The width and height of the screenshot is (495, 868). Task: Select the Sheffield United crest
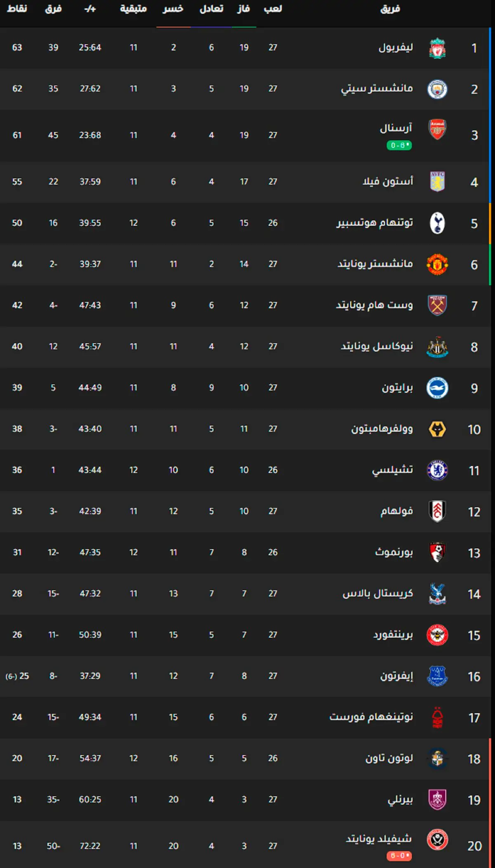pos(437,840)
